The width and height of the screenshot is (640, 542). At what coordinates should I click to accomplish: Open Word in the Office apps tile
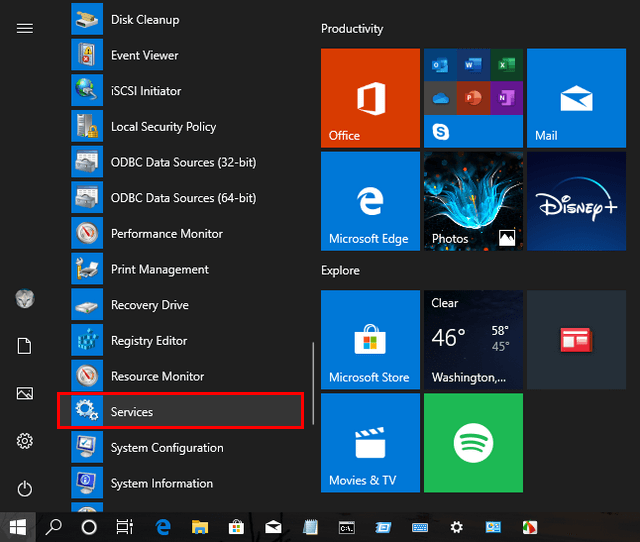pos(473,65)
